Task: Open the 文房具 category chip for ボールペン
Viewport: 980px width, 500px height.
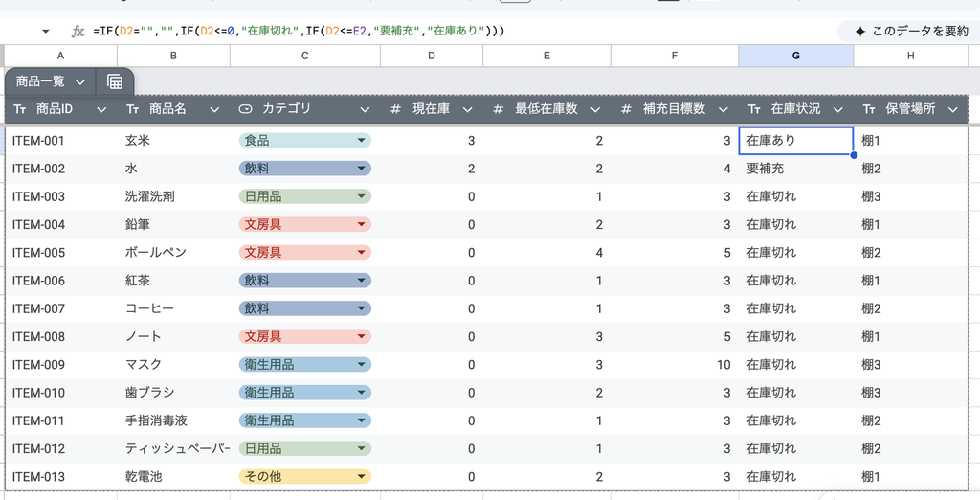Action: 305,252
